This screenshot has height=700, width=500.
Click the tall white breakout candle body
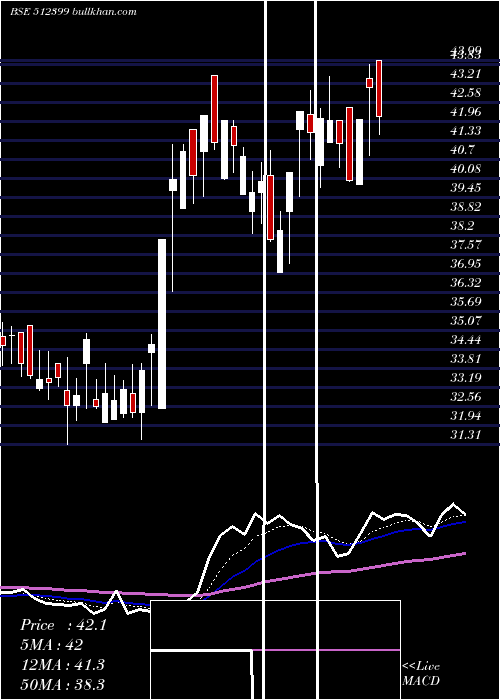(162, 324)
